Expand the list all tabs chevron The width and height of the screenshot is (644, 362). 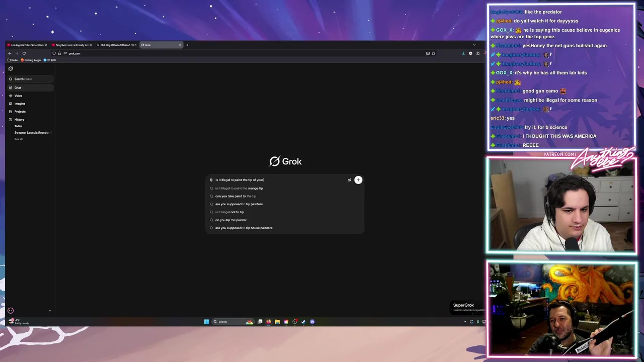[x=474, y=45]
